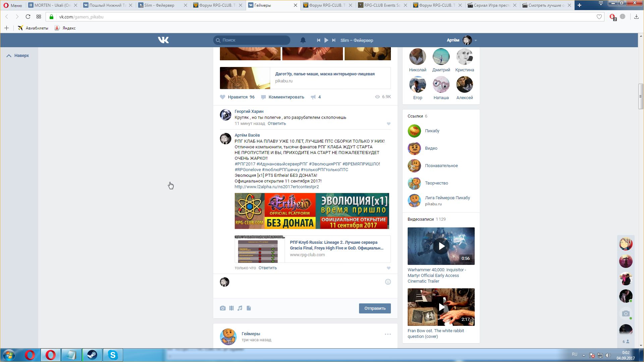Play the Fran Bow ost video
The height and width of the screenshot is (362, 644).
click(x=441, y=307)
